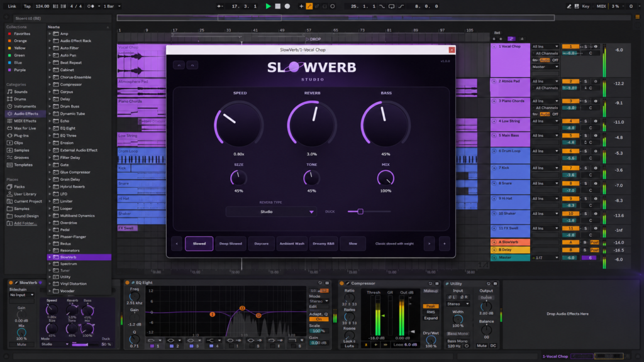The width and height of the screenshot is (644, 362).
Task: Select the Favorites red collection
Action: [x=22, y=34]
